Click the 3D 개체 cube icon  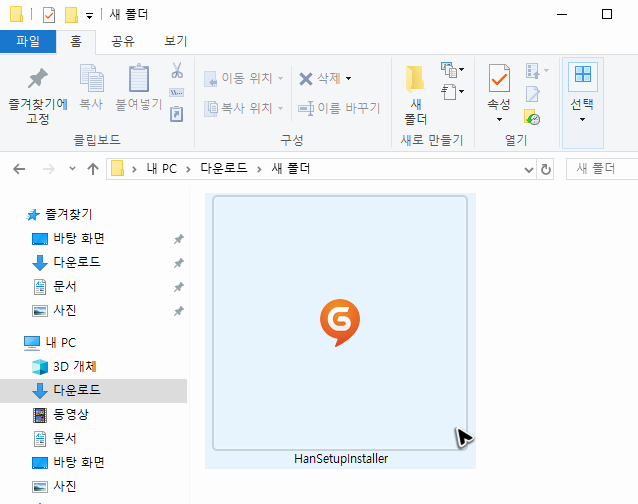[40, 367]
